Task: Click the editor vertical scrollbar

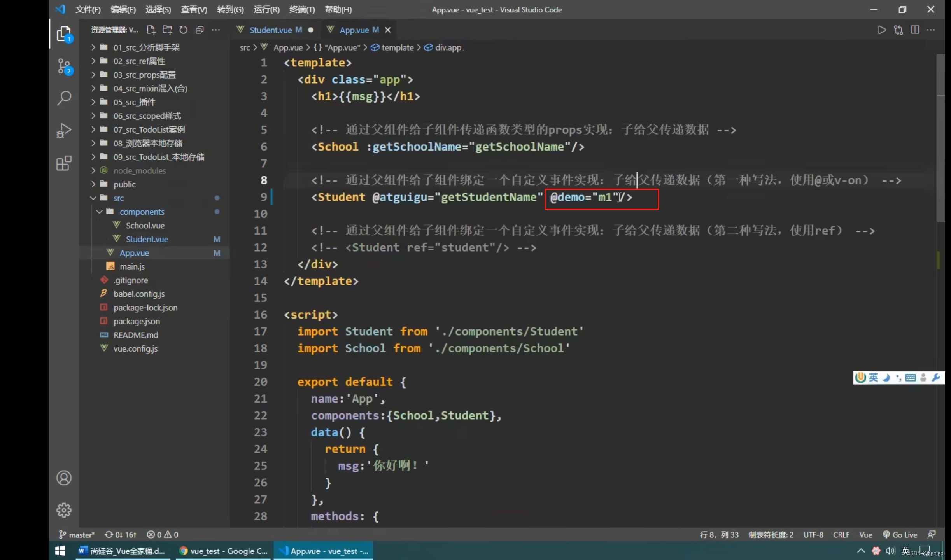Action: (940, 138)
